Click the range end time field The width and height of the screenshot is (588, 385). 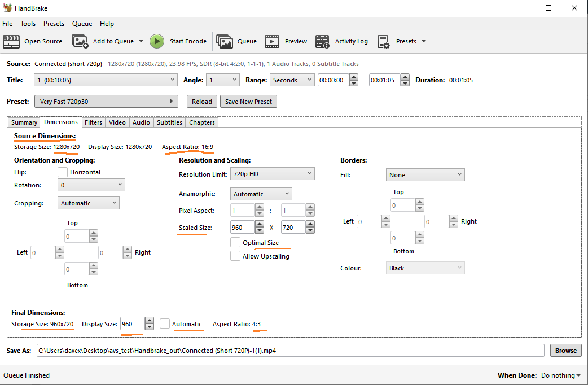point(385,80)
